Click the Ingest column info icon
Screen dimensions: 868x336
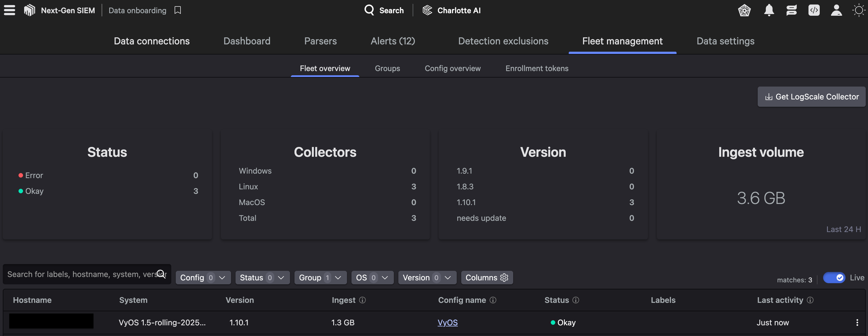362,300
